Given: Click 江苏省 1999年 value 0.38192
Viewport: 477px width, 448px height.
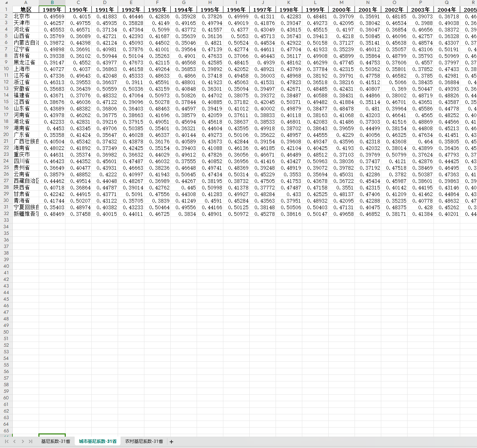Looking at the screenshot, I should coord(315,75).
